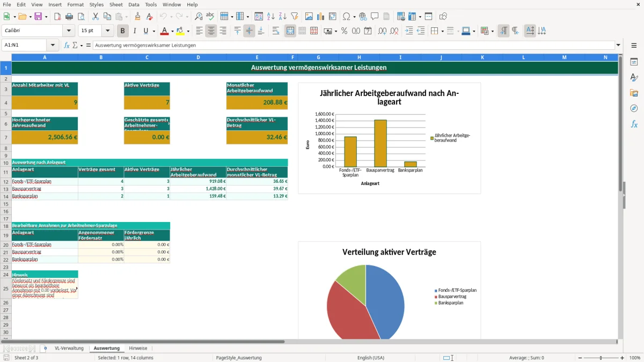Switch to the Hinweise sheet tab
644x362 pixels.
coord(138,348)
